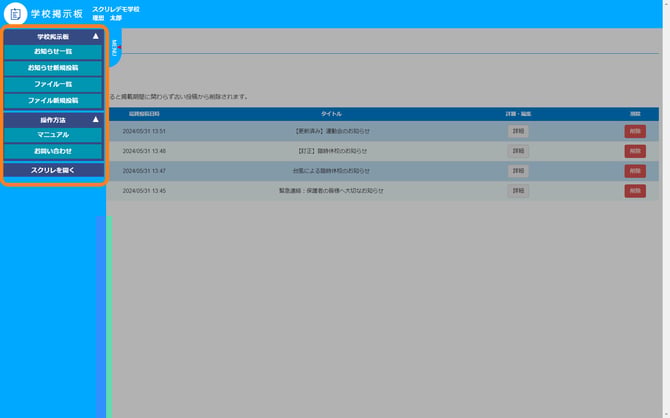Open 詳細 for 台風による臨時休校 post
The height and width of the screenshot is (418, 670).
(518, 171)
